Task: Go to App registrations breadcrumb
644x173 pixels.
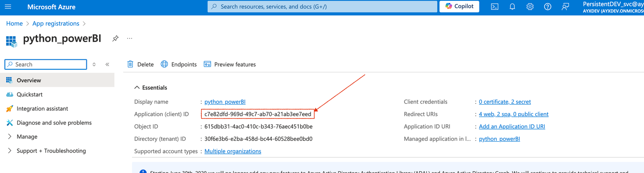Action: click(x=56, y=24)
